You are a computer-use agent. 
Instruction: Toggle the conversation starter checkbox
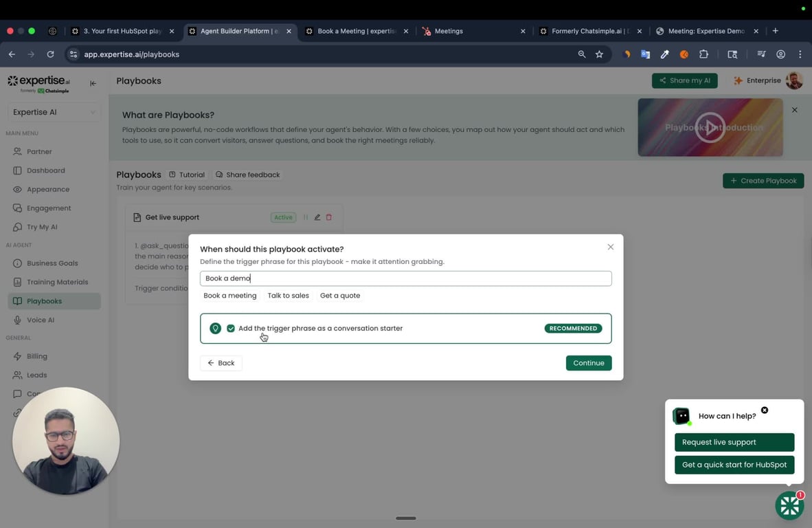(230, 328)
